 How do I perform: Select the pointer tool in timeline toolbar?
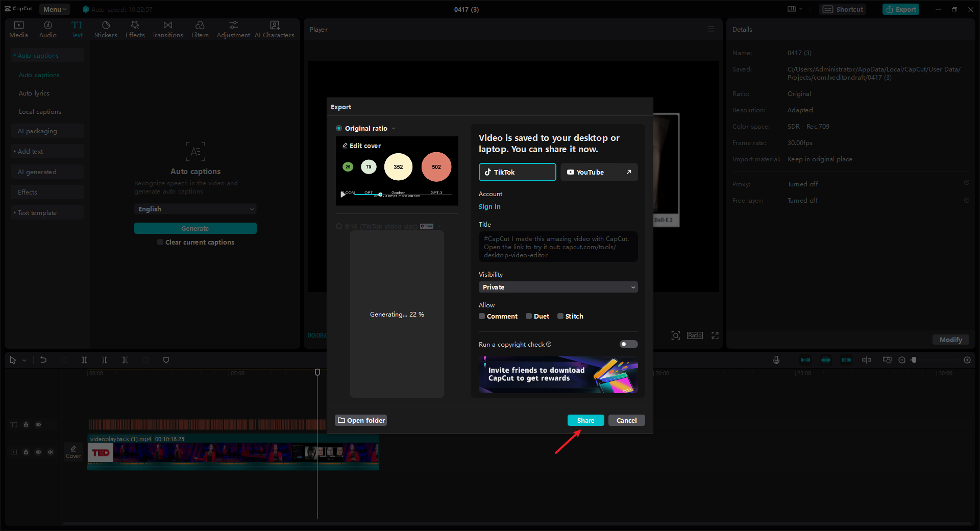[x=13, y=360]
